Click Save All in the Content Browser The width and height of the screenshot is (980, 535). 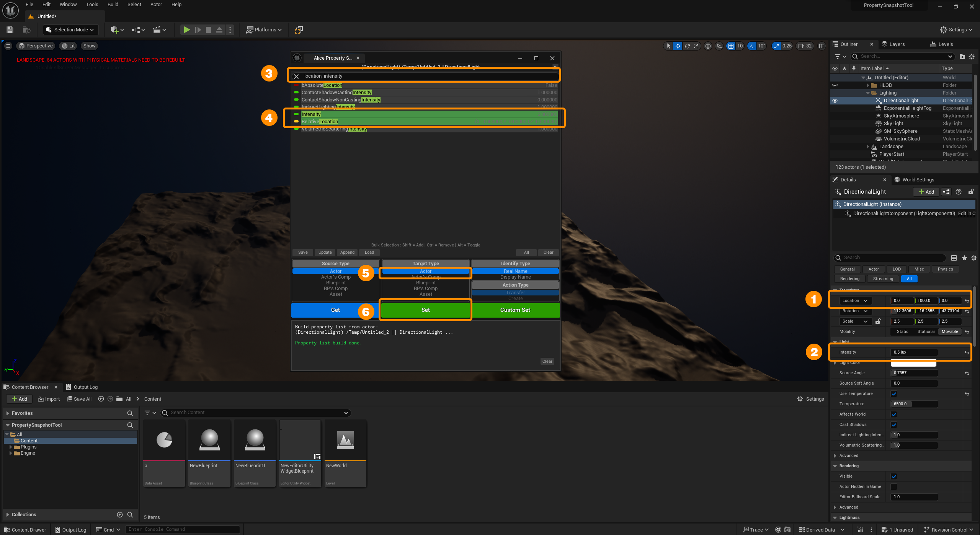tap(79, 399)
